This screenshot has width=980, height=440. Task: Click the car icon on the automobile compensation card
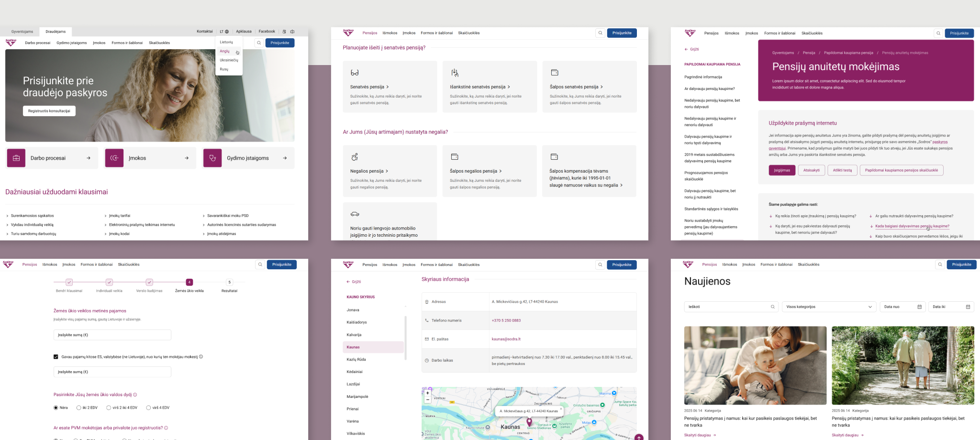tap(355, 214)
